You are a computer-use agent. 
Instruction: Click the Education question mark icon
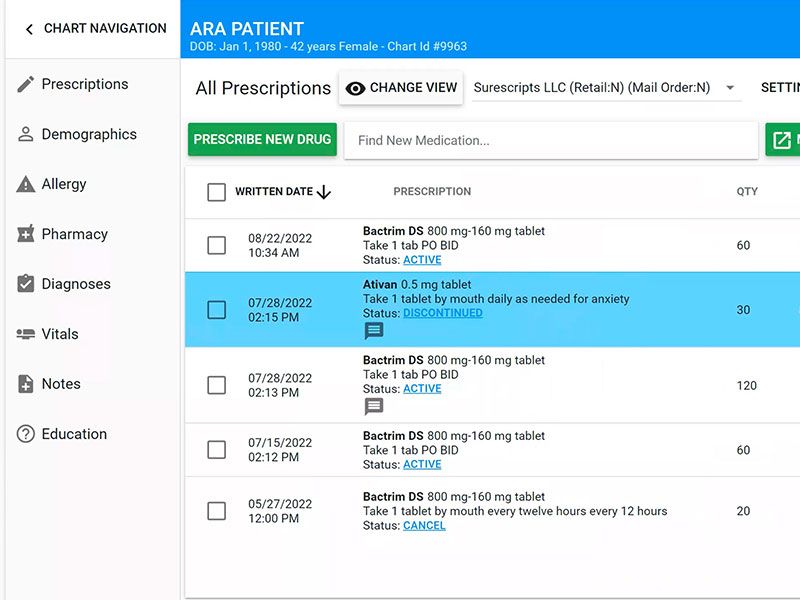point(26,434)
